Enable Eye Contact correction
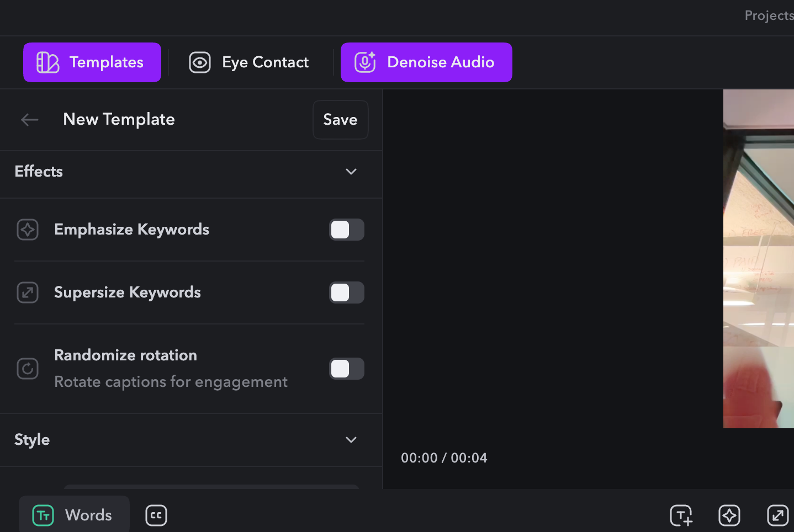The width and height of the screenshot is (794, 532). tap(248, 62)
